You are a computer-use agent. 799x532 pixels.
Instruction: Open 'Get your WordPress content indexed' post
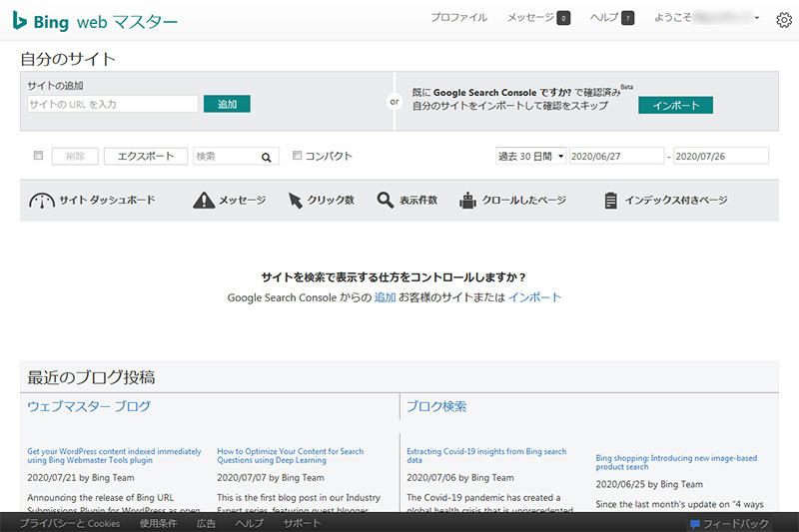(x=114, y=455)
